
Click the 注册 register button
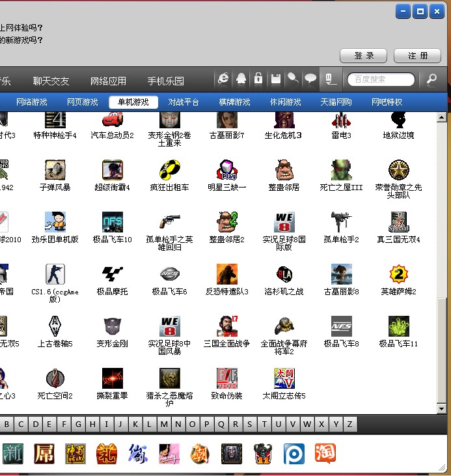[x=418, y=56]
